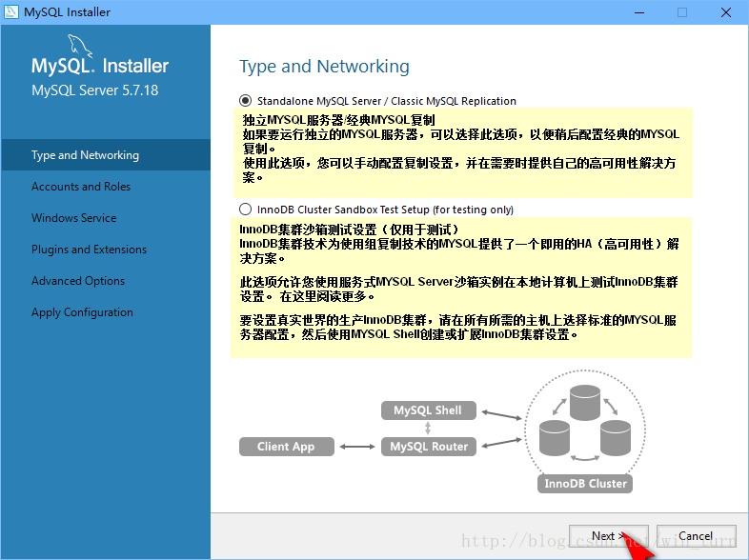749x560 pixels.
Task: Select Standalone MySQL Server radio option
Action: click(246, 101)
